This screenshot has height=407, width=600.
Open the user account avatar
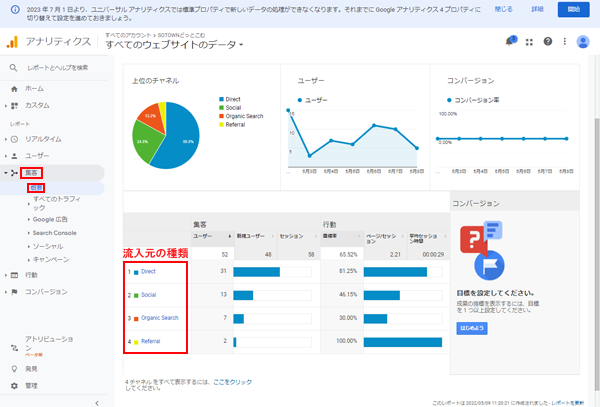pos(583,42)
